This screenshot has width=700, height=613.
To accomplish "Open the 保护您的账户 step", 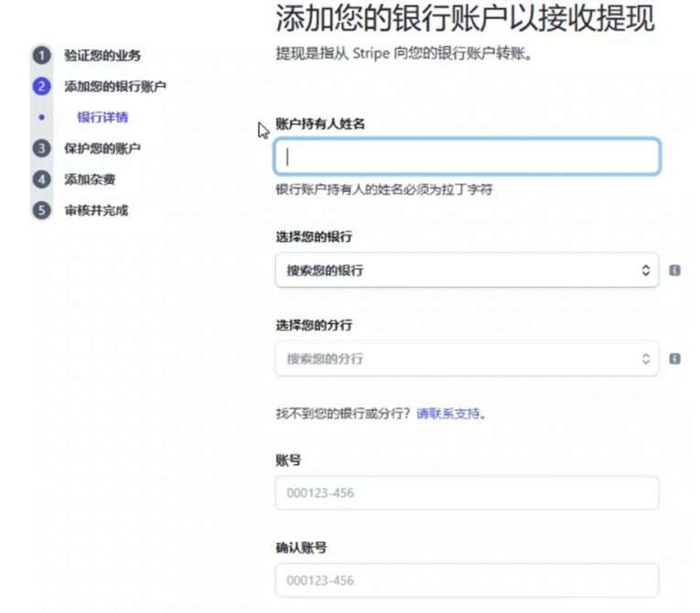I will coord(102,148).
